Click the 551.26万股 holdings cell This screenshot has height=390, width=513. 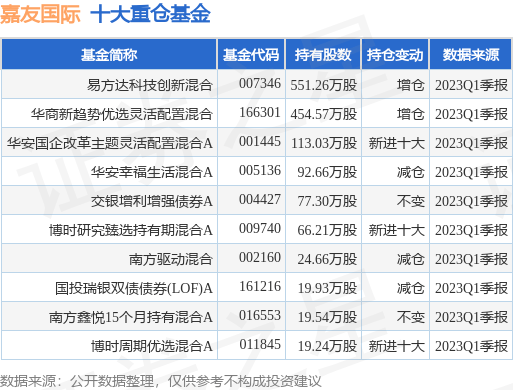coord(323,85)
